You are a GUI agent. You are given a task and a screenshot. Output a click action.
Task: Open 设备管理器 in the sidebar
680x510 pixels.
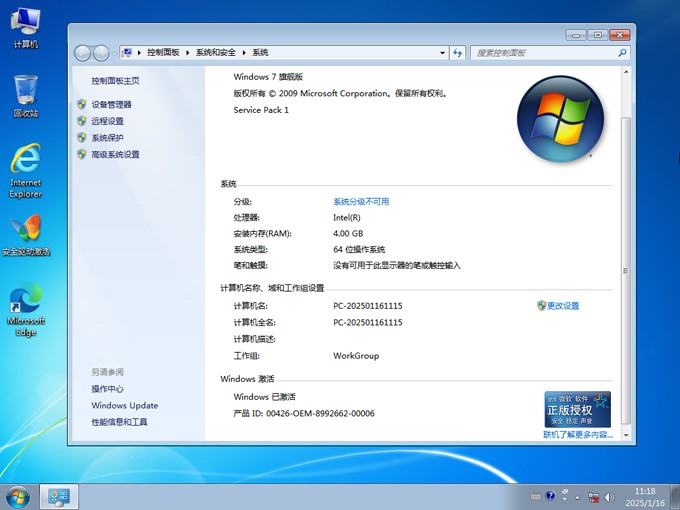pyautogui.click(x=111, y=105)
